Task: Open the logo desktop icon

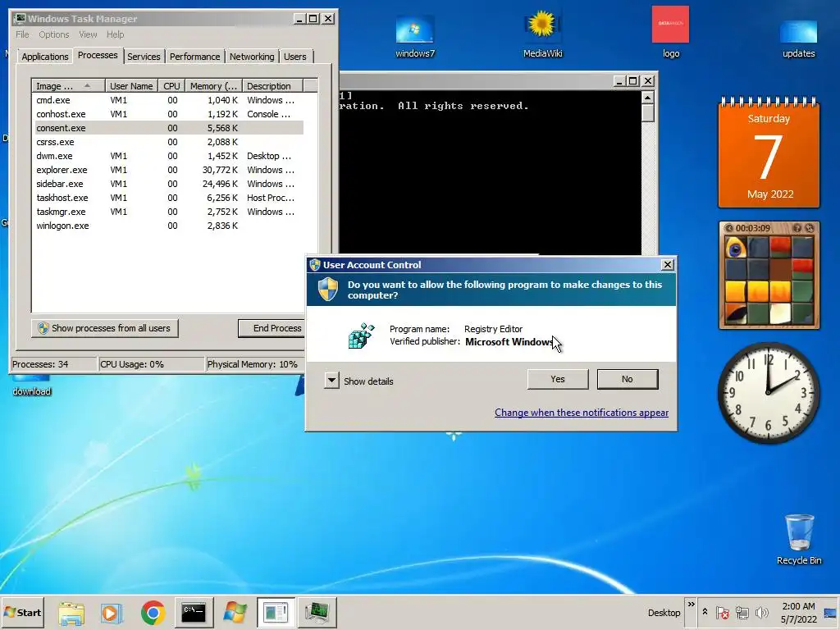Action: [670, 32]
